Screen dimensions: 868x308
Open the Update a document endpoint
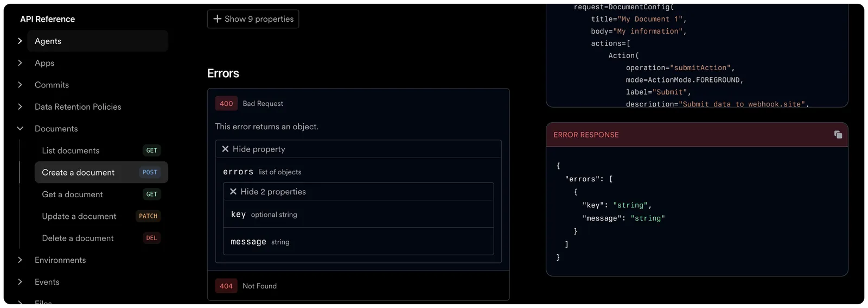(x=101, y=216)
